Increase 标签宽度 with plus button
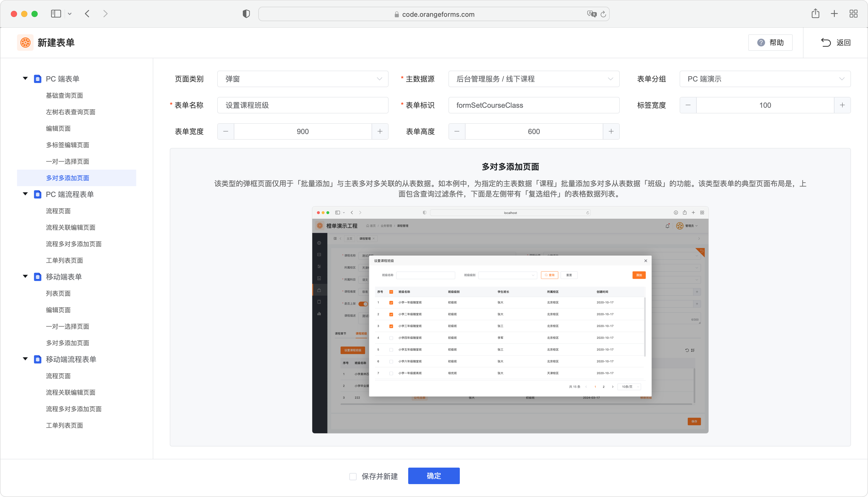This screenshot has height=497, width=868. point(842,105)
